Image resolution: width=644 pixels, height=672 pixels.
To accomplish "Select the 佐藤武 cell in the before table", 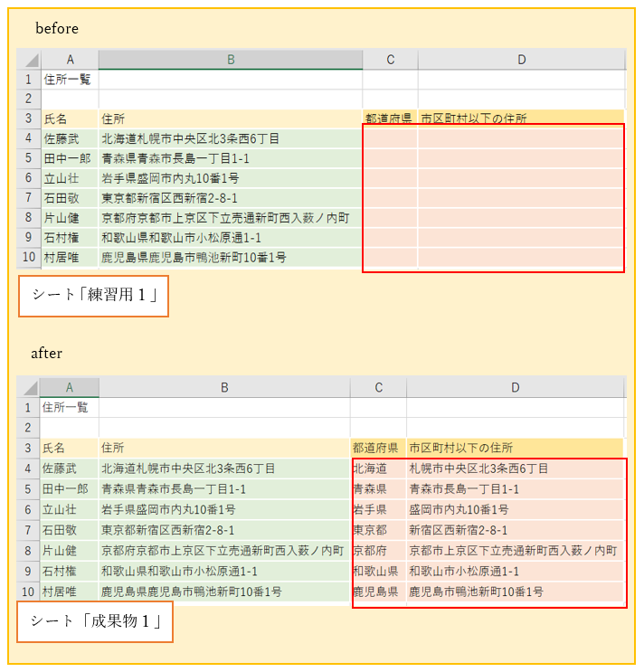I will point(69,138).
